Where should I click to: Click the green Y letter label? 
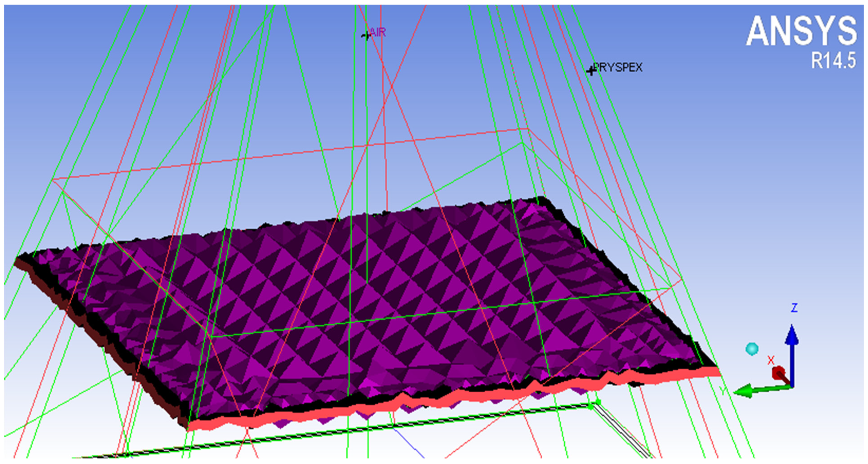coord(723,391)
